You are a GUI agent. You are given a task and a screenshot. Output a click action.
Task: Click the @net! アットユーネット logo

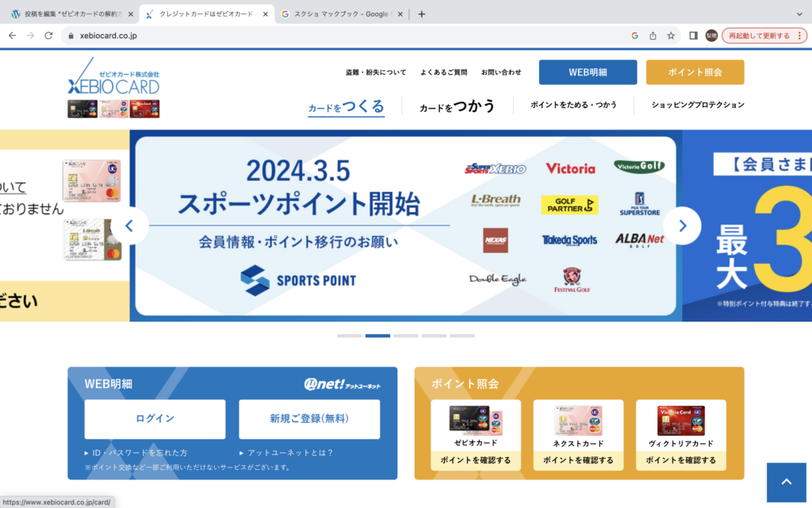tap(343, 384)
